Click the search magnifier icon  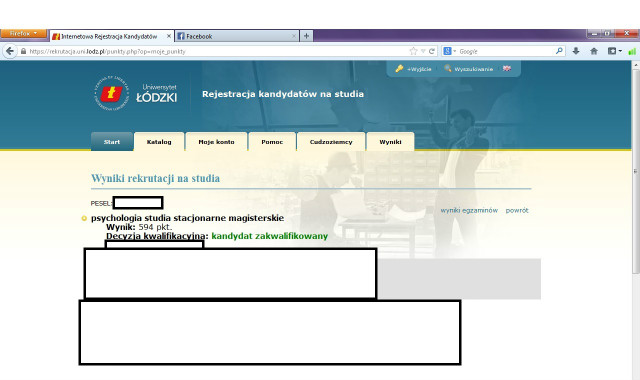(x=559, y=51)
